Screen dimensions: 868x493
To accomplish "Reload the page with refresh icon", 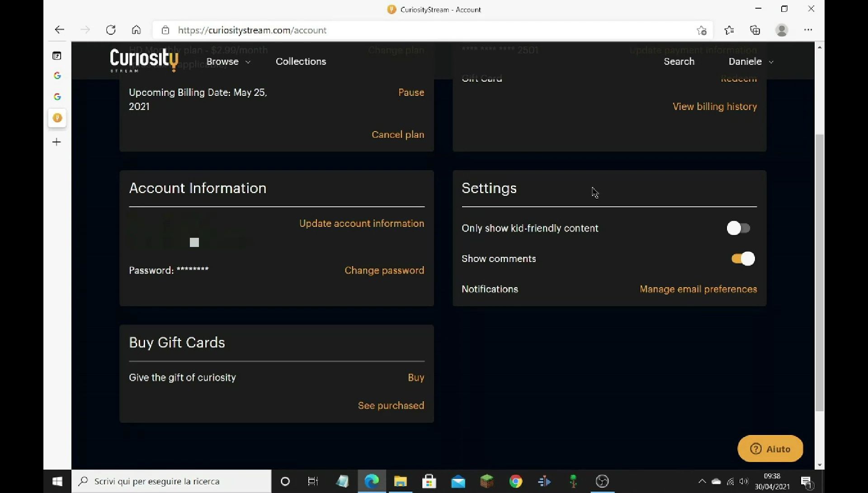I will (111, 30).
